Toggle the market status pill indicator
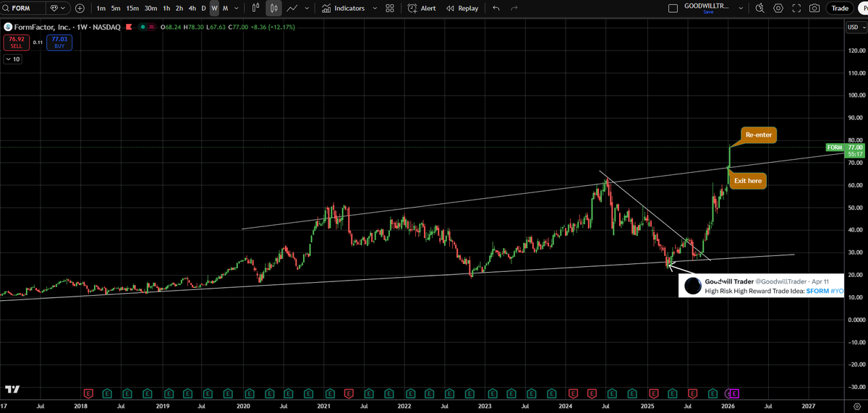The image size is (868, 413). click(147, 27)
